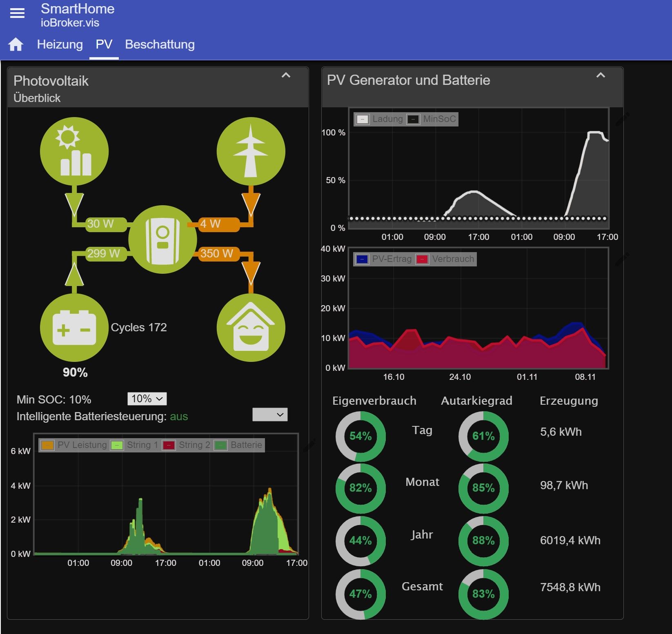Click the edit pencil on the PV Leistung chart
The height and width of the screenshot is (634, 672).
309,445
